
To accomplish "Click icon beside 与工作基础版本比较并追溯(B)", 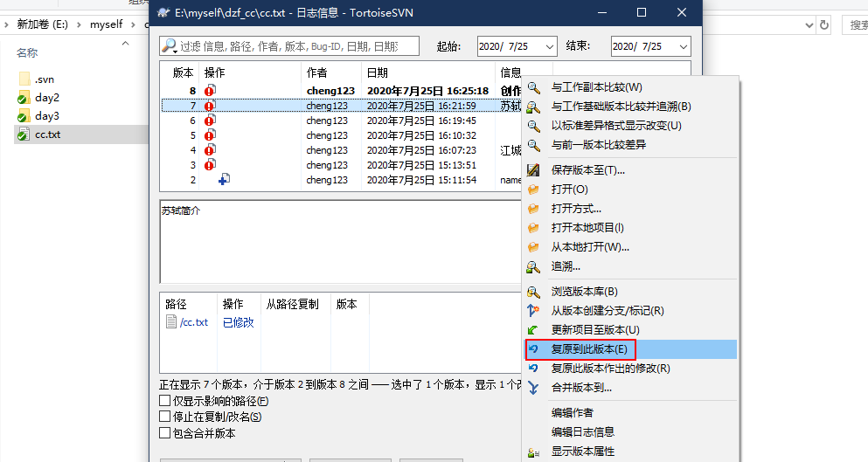I will [x=533, y=107].
